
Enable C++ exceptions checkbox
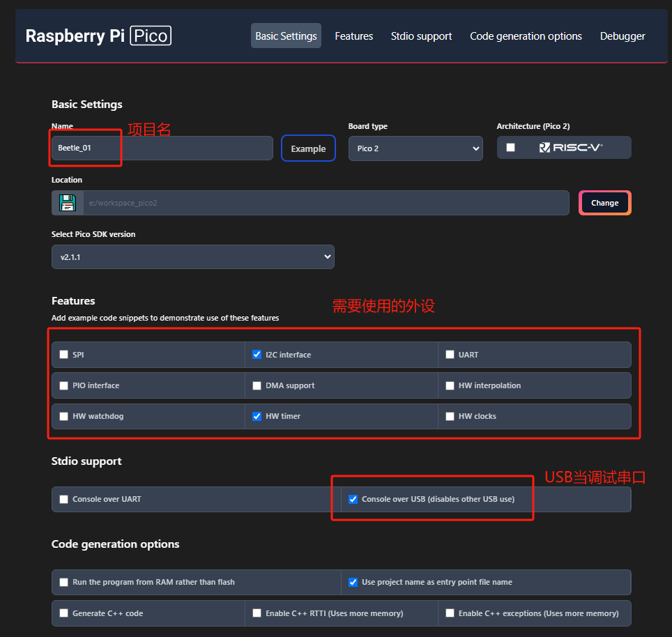pyautogui.click(x=450, y=613)
